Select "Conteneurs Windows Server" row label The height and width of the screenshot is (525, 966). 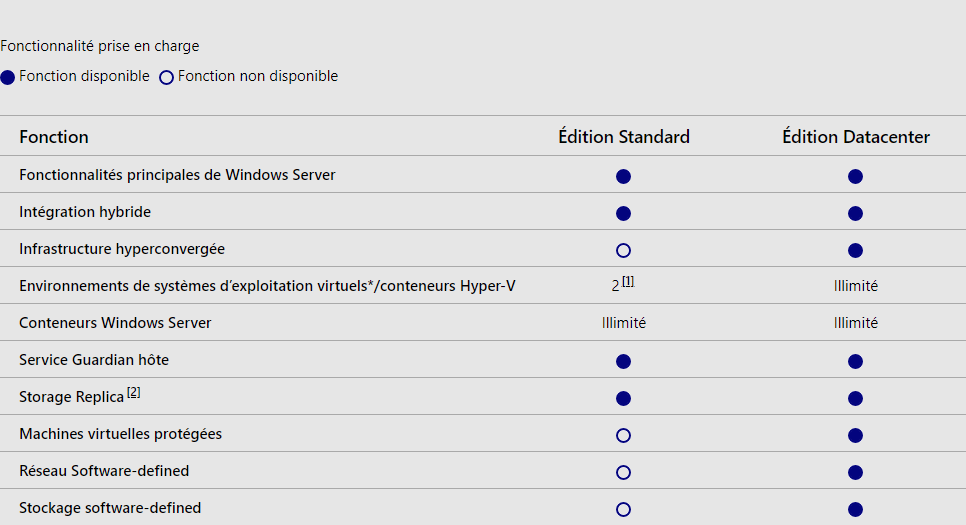(115, 323)
